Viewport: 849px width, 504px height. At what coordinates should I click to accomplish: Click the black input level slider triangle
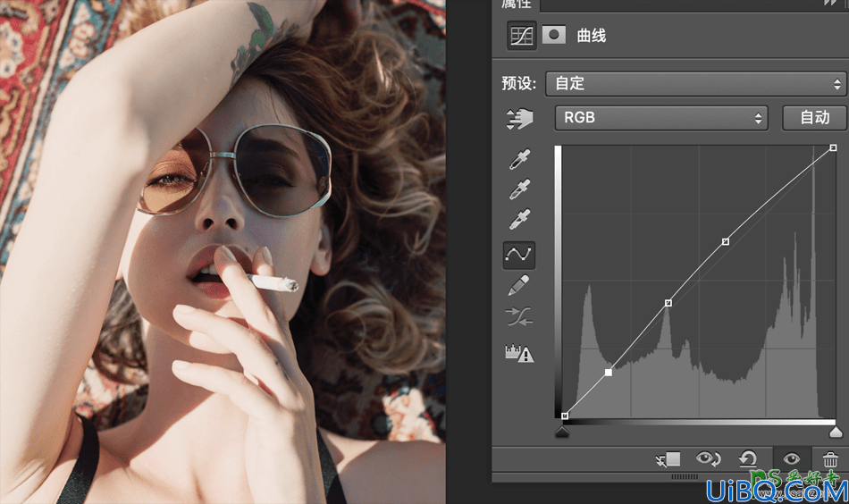pos(562,432)
